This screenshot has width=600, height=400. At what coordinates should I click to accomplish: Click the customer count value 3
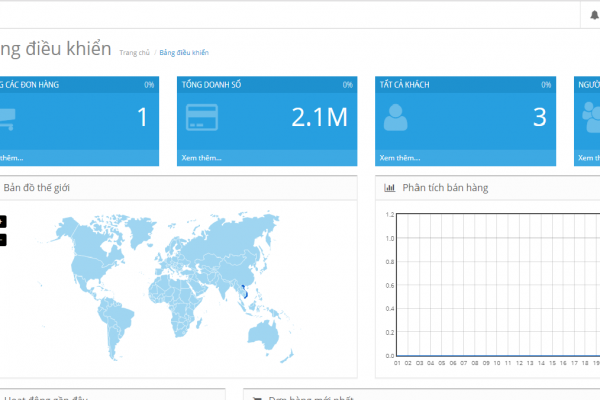pos(540,117)
